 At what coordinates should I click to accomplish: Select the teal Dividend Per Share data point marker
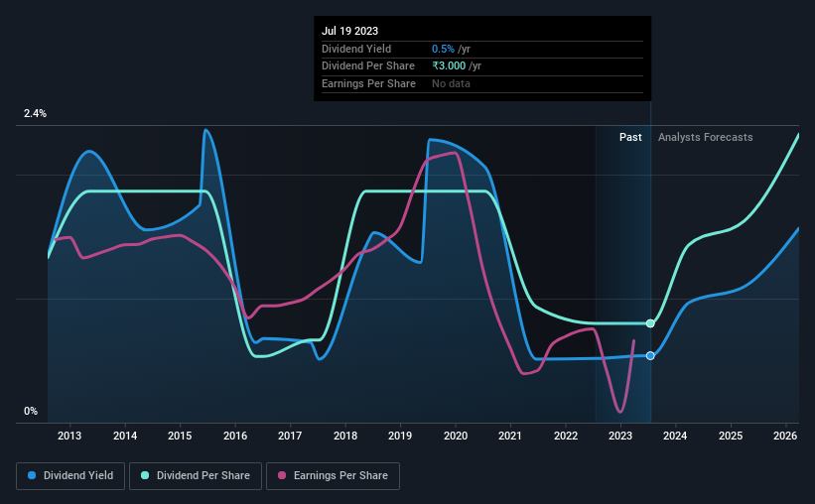[x=650, y=323]
